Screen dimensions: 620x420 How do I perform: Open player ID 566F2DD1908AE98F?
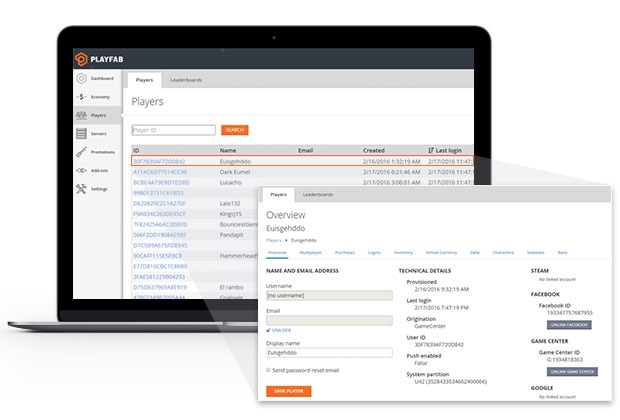(159, 235)
